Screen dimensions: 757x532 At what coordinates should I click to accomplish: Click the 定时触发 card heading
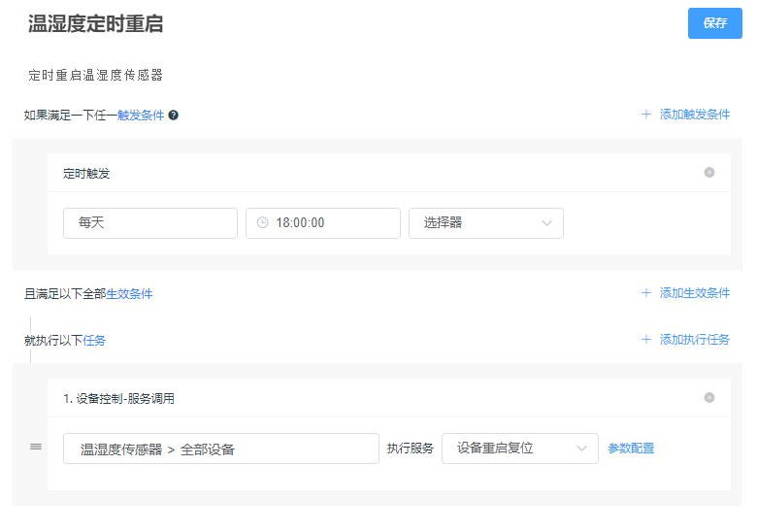point(86,174)
